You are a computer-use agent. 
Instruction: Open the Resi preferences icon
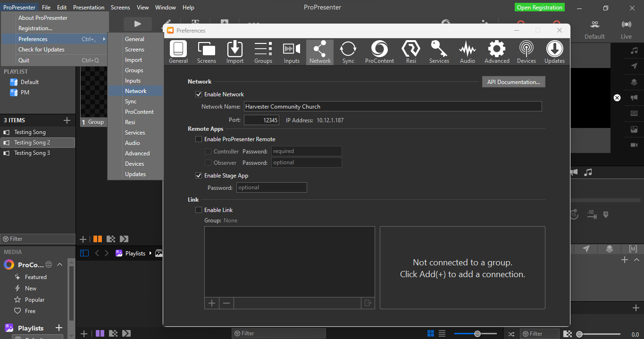pyautogui.click(x=411, y=52)
